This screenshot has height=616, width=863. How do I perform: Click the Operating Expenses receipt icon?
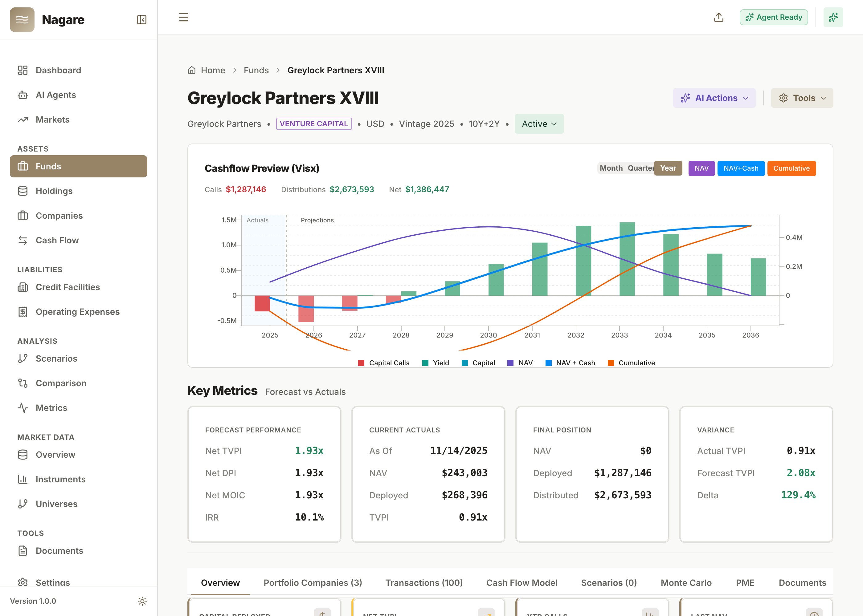click(23, 312)
